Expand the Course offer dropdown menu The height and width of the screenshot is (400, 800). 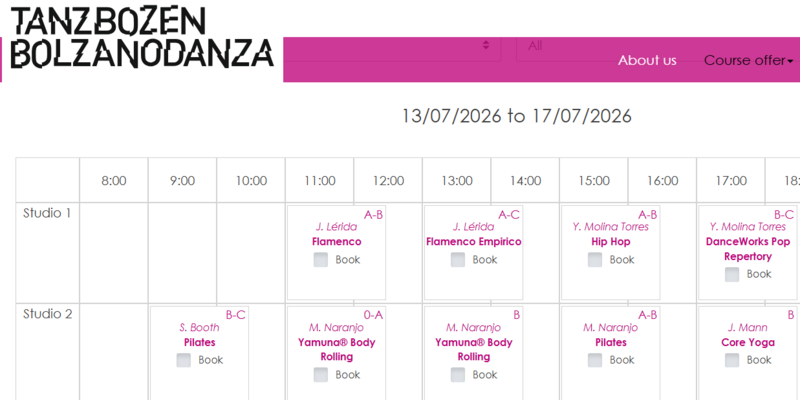tap(748, 60)
